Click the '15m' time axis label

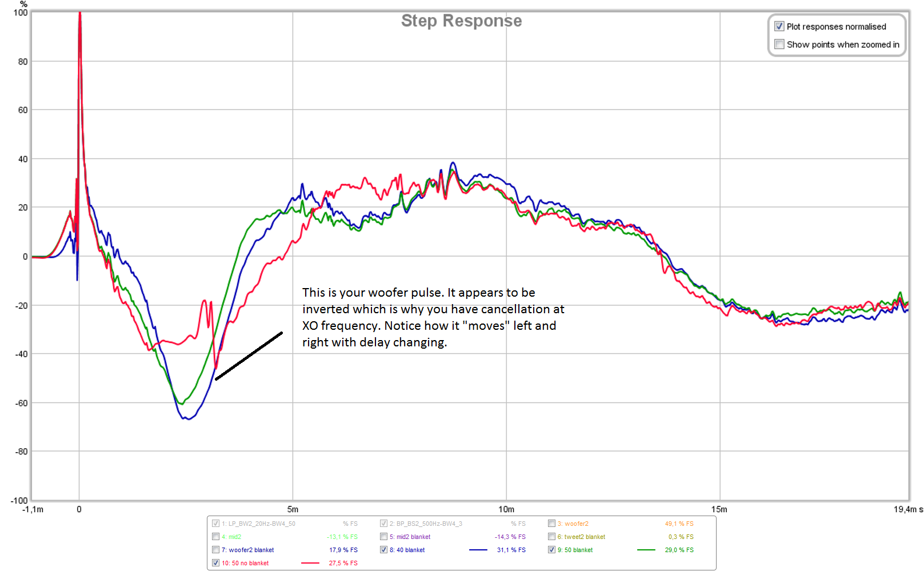(x=719, y=509)
